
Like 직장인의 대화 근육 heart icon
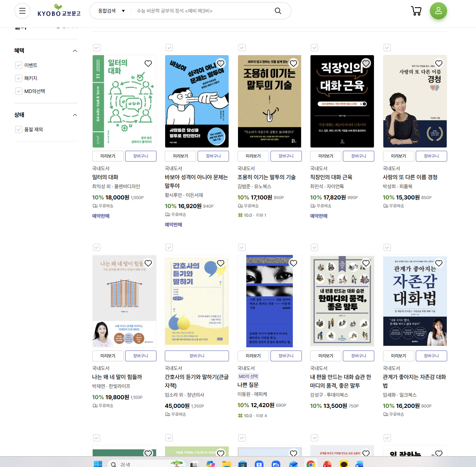point(366,63)
